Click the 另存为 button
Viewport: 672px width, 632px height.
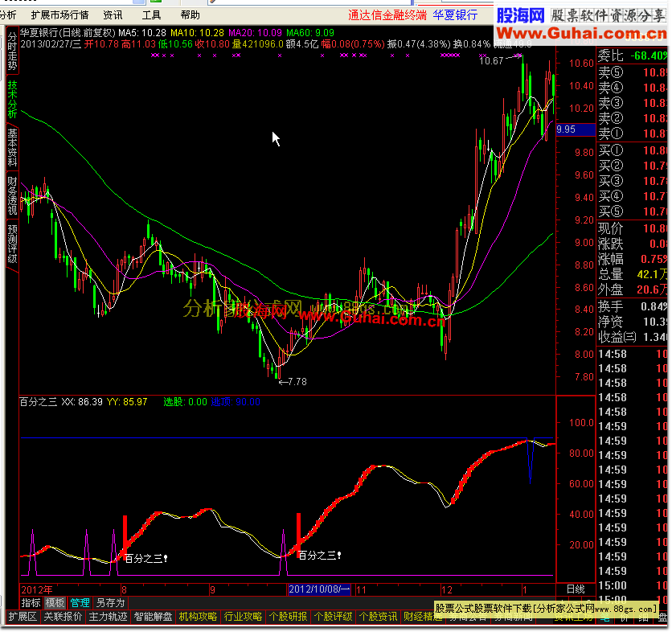pos(110,603)
